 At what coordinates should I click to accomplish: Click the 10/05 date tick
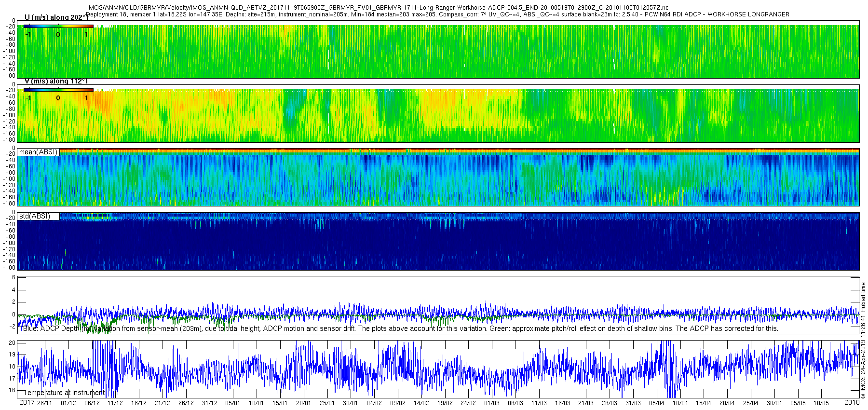pyautogui.click(x=821, y=403)
